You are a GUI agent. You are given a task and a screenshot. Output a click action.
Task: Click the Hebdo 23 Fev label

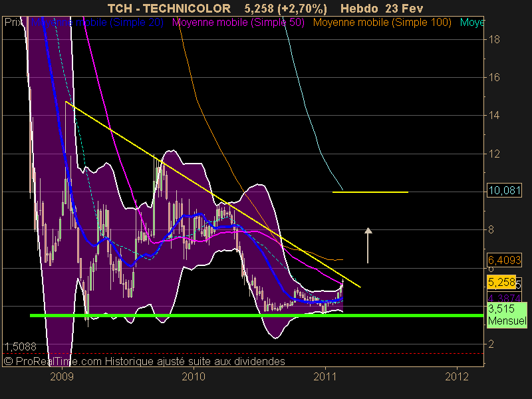[x=382, y=8]
